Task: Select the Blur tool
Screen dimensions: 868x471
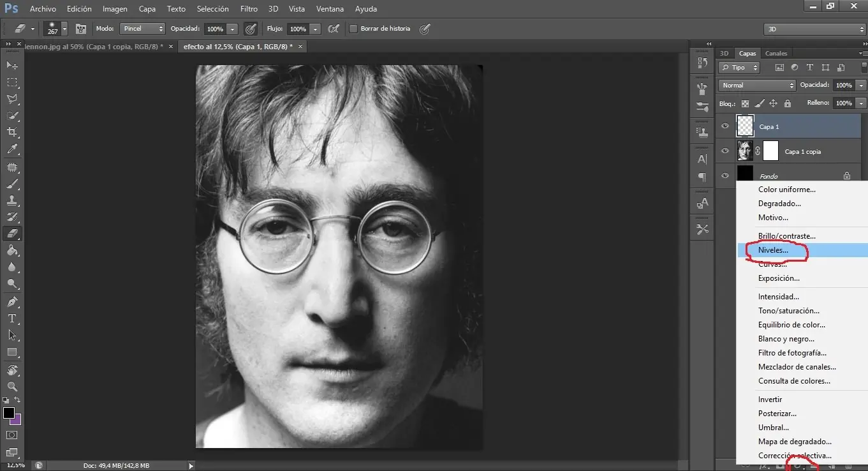Action: click(x=12, y=267)
